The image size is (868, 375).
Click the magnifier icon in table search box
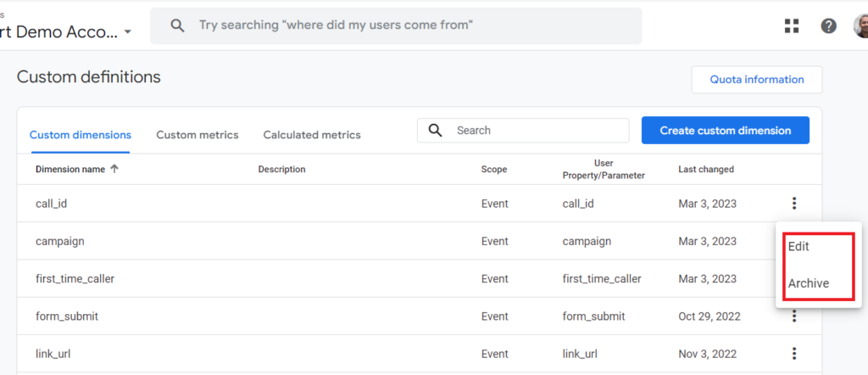coord(436,131)
